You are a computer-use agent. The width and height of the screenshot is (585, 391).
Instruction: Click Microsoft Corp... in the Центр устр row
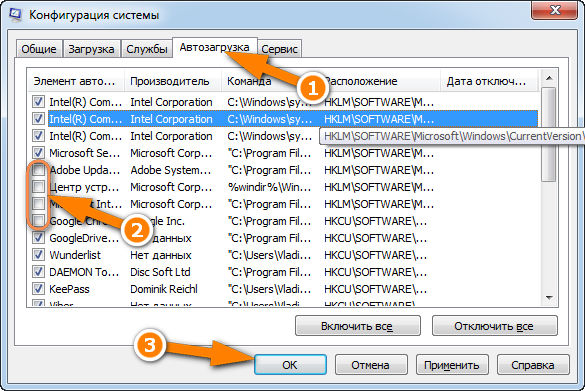(x=171, y=187)
